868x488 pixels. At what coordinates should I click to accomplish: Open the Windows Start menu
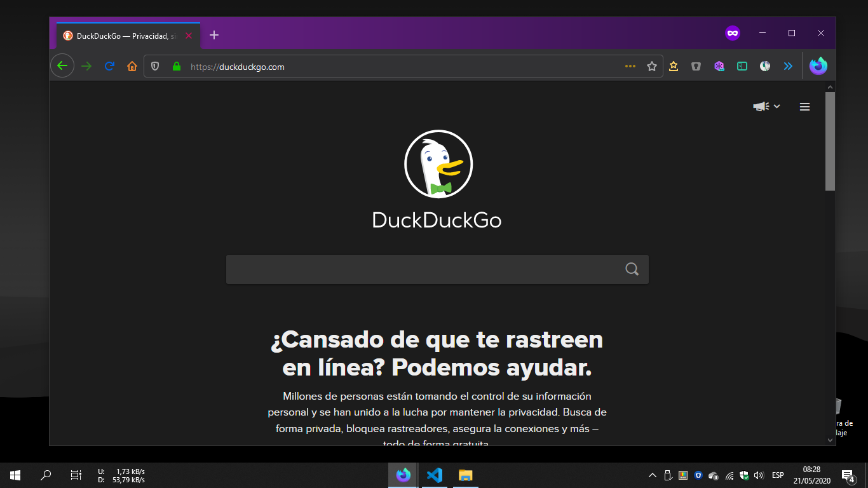pos(15,475)
